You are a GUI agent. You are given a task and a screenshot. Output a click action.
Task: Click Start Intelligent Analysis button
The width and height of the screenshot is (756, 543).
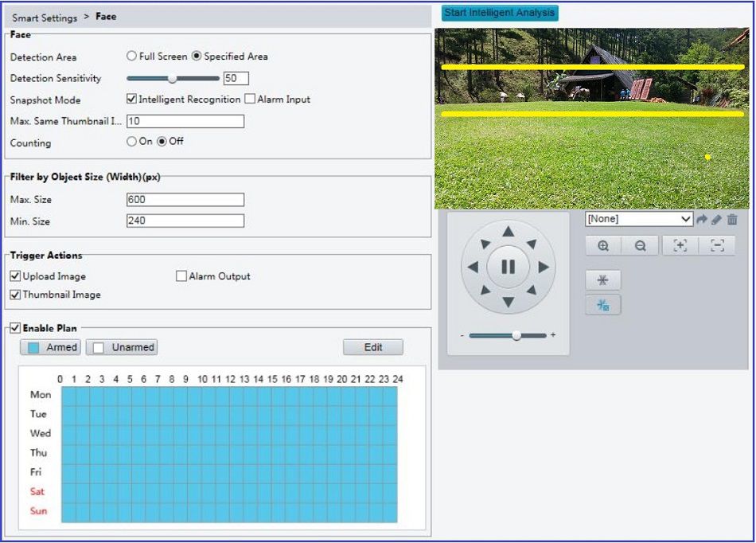pos(500,13)
